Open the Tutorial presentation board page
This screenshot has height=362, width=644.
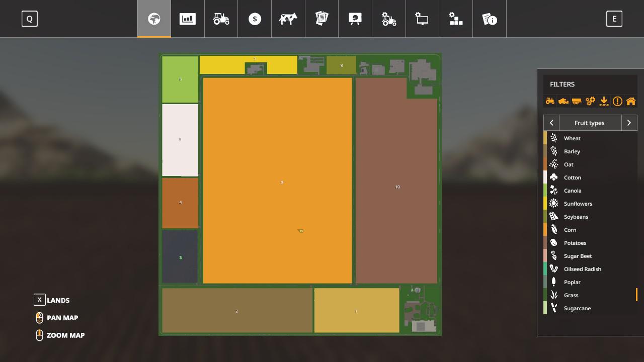click(x=355, y=19)
